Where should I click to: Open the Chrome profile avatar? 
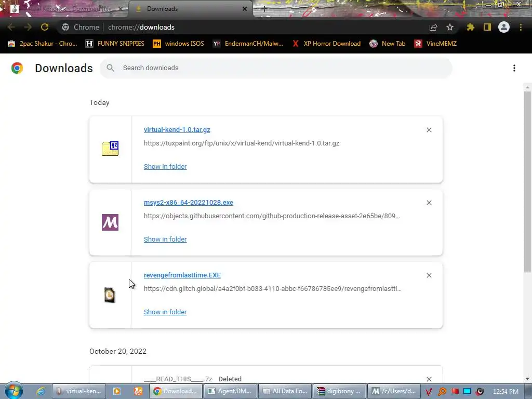point(504,27)
